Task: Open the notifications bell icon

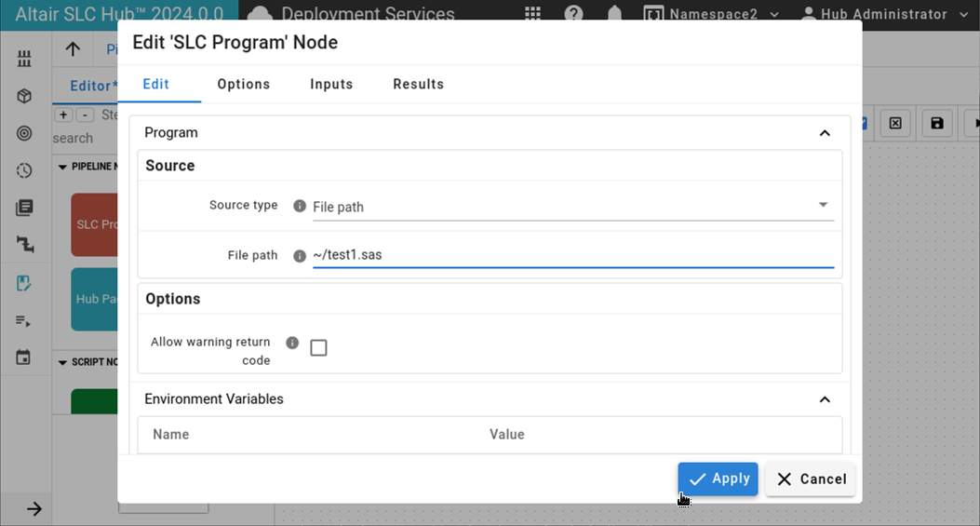Action: click(614, 13)
